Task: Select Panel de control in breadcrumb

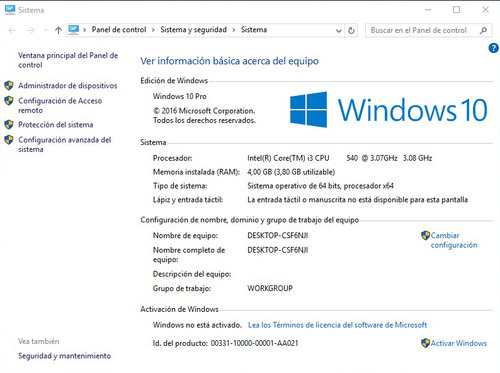Action: [x=119, y=30]
